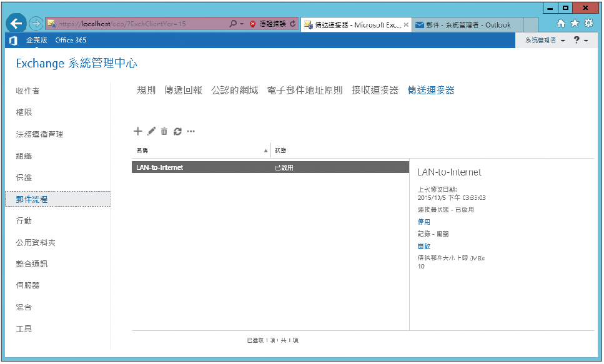
Task: Open 法務遵循管理 in the left navigation
Action: [x=39, y=134]
